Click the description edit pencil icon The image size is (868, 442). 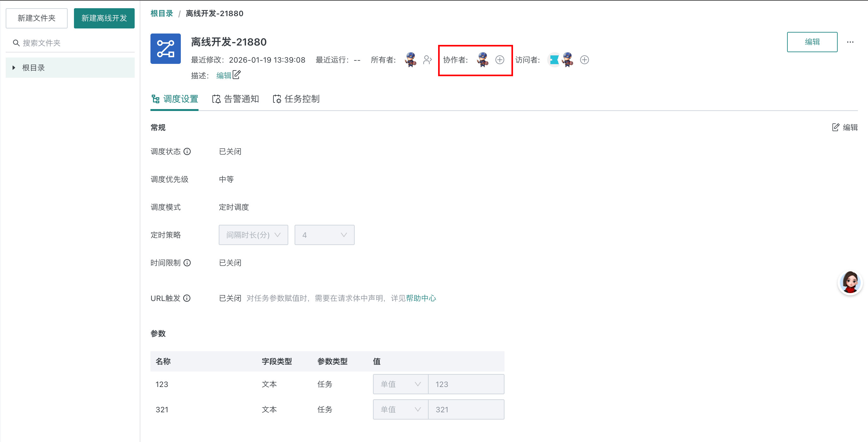[236, 75]
